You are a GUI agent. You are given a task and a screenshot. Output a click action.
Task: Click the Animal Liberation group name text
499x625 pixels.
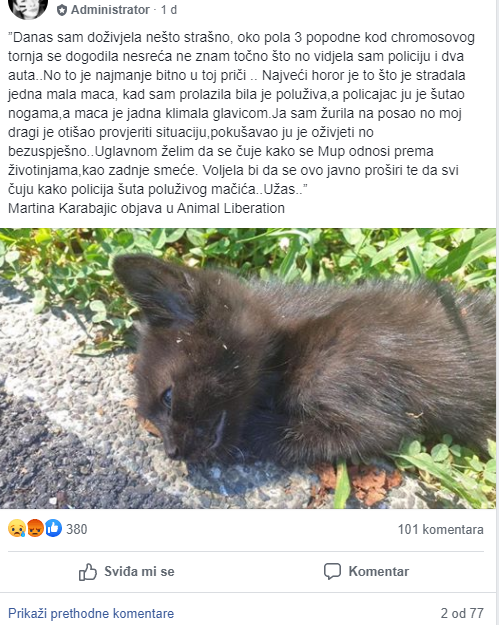[231, 208]
